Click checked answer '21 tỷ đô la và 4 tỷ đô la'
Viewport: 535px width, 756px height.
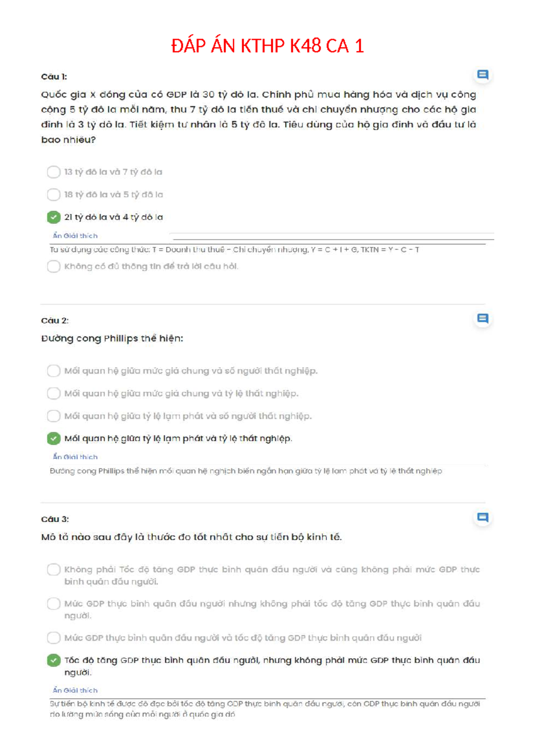click(x=53, y=218)
